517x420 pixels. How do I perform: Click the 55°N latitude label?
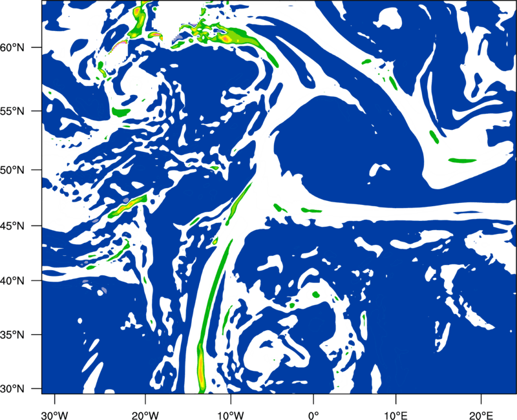click(x=12, y=111)
